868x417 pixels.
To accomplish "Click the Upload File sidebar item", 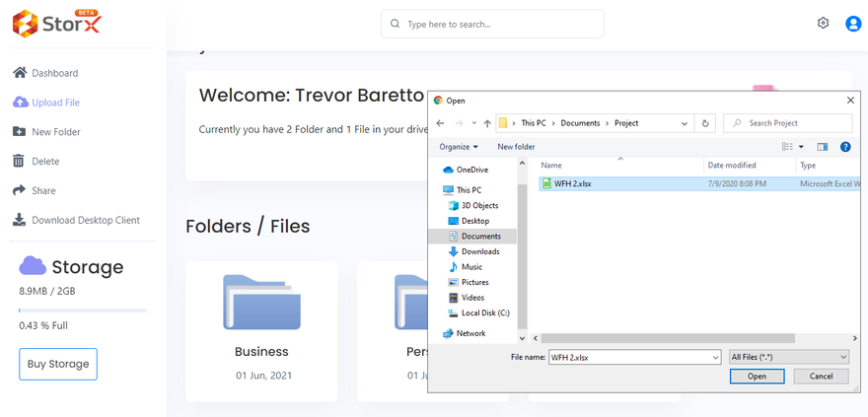I will [55, 103].
